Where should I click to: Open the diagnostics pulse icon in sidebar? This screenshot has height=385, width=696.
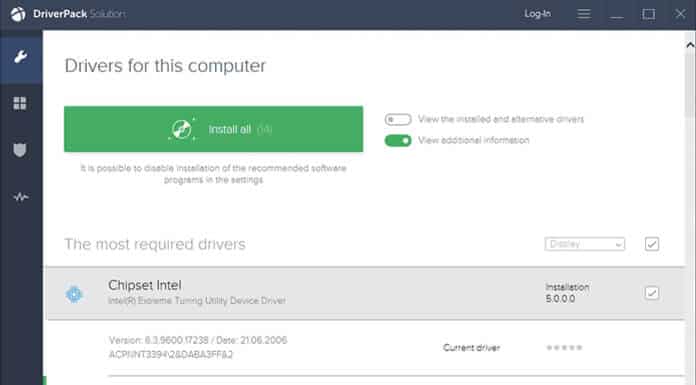coord(20,197)
